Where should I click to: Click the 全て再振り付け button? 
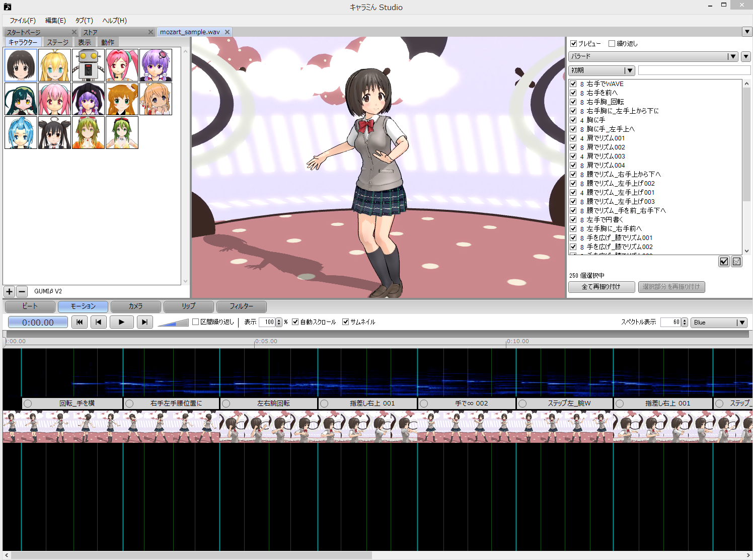[x=601, y=287]
